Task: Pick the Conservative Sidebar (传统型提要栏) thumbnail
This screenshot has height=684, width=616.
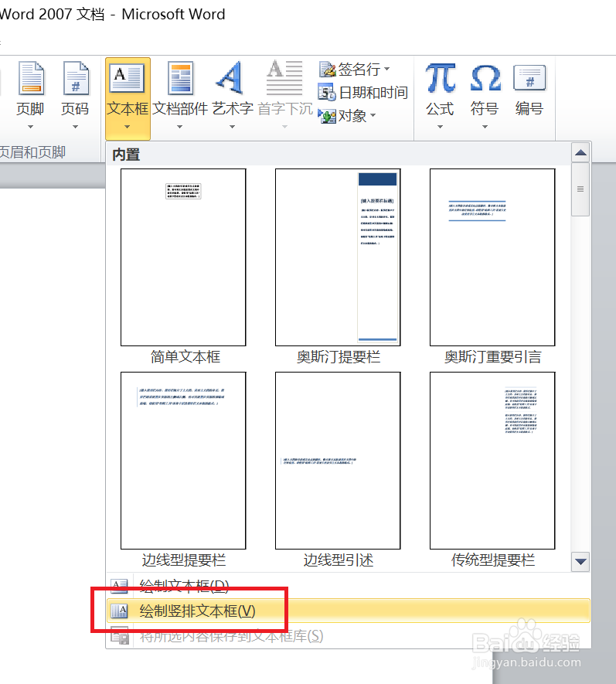Action: 492,461
